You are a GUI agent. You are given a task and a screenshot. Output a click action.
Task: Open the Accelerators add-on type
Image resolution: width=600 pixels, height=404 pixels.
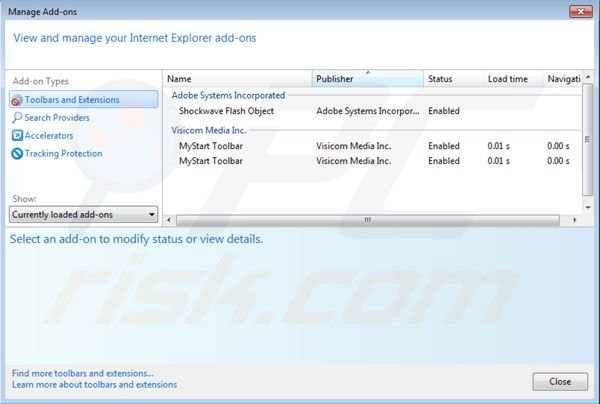click(x=49, y=135)
